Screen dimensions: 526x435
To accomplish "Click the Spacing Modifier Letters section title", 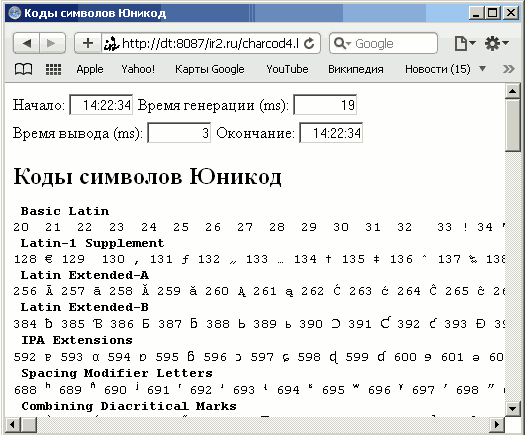I will (117, 373).
